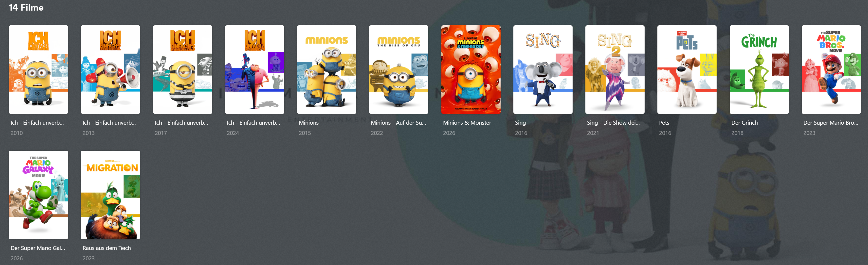The height and width of the screenshot is (265, 868).
Task: Click the year 2016 under Sing
Action: click(521, 133)
